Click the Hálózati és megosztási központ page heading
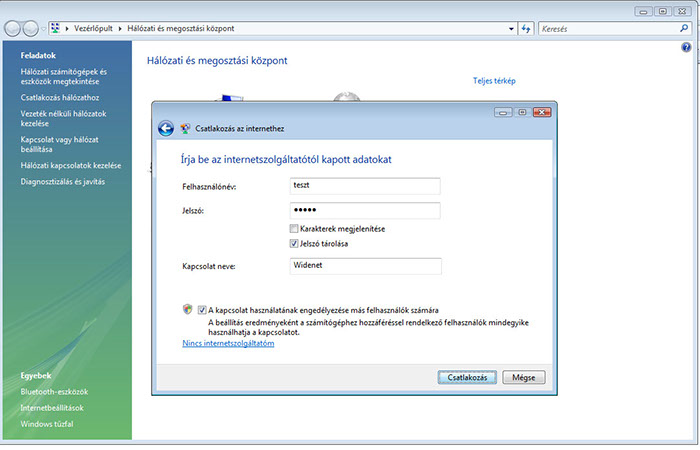 coord(217,61)
